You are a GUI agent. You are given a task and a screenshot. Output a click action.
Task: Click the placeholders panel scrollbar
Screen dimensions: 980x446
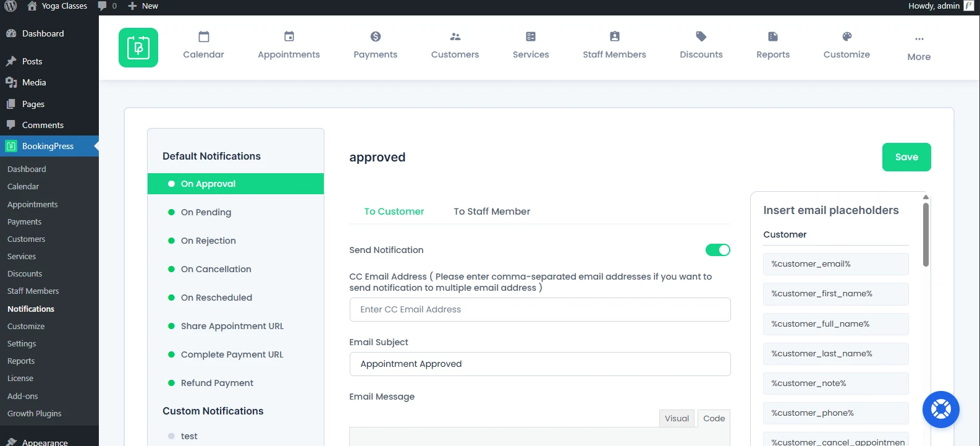(x=926, y=234)
